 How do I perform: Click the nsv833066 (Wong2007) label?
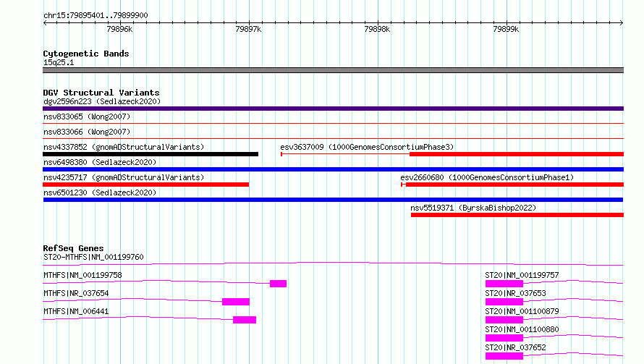pos(87,132)
